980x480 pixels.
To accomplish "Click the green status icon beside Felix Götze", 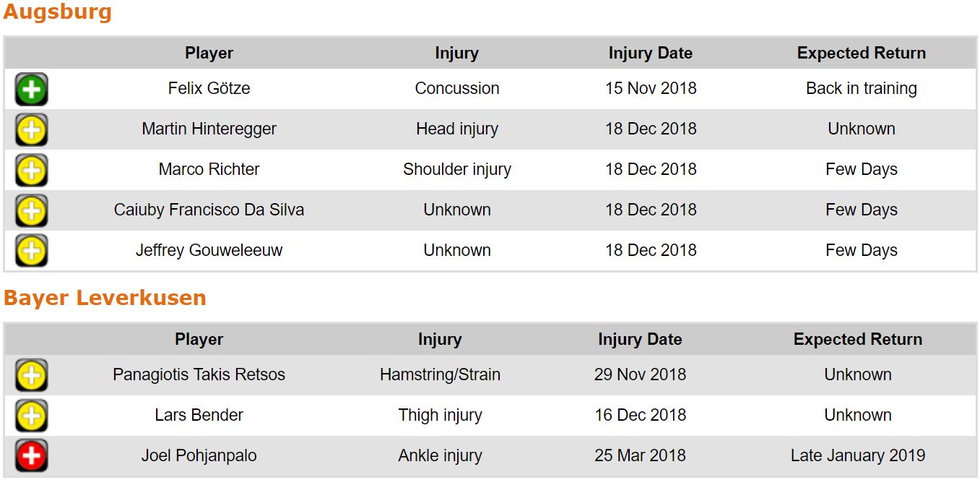I will point(31,90).
